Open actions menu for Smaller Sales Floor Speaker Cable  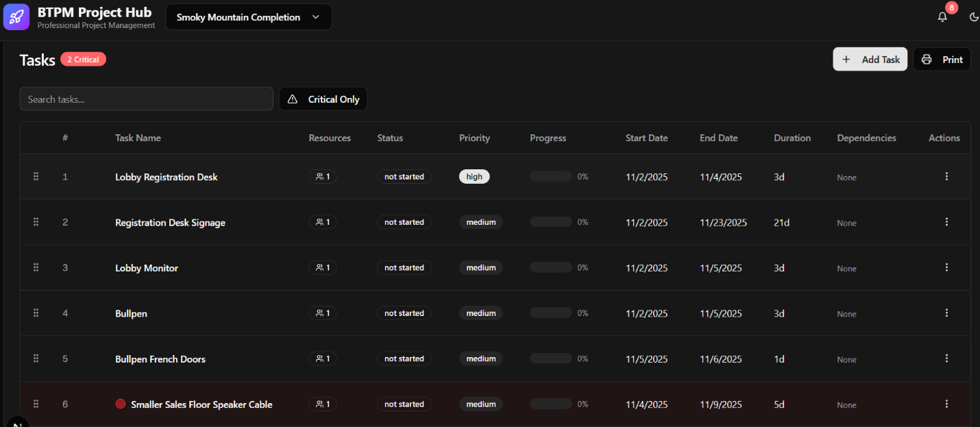tap(946, 404)
